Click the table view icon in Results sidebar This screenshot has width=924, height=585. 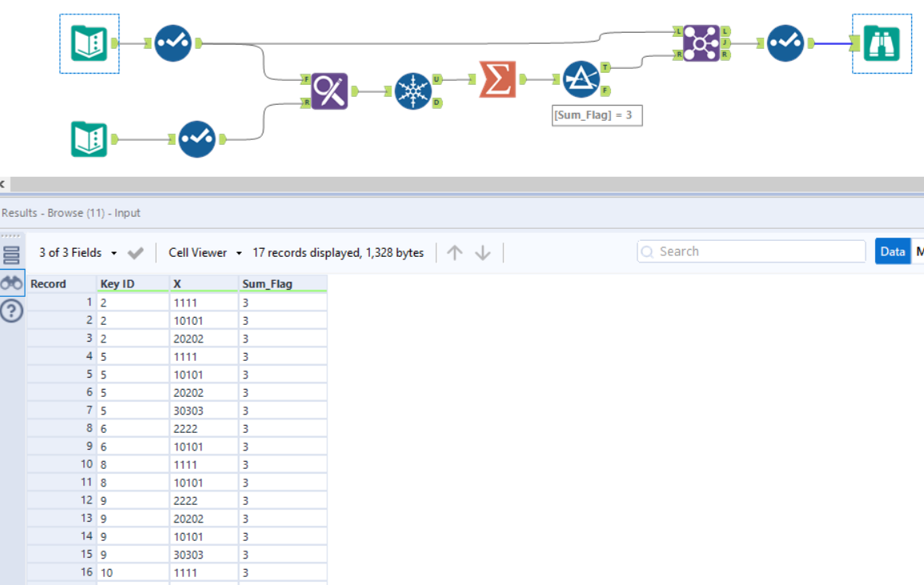pyautogui.click(x=11, y=254)
